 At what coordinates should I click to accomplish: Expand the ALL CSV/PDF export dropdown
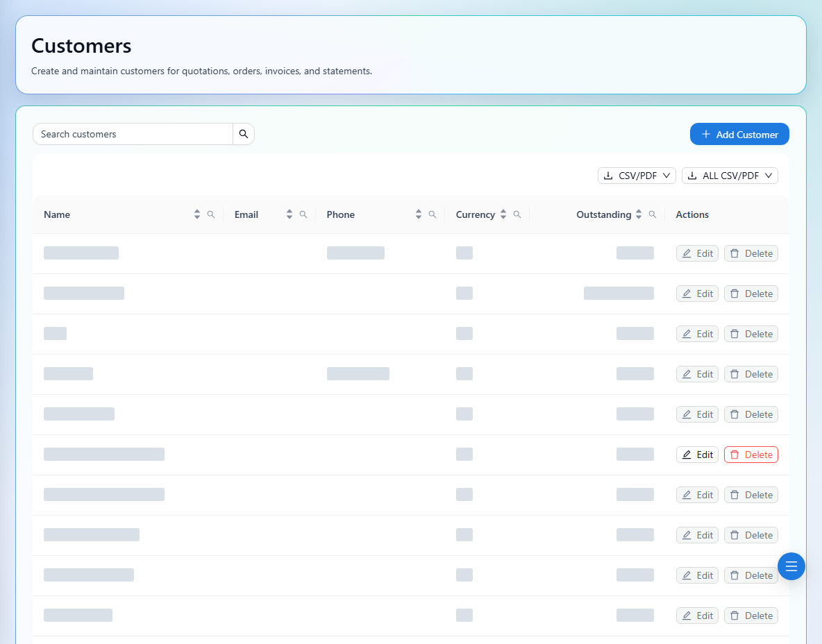click(x=730, y=176)
